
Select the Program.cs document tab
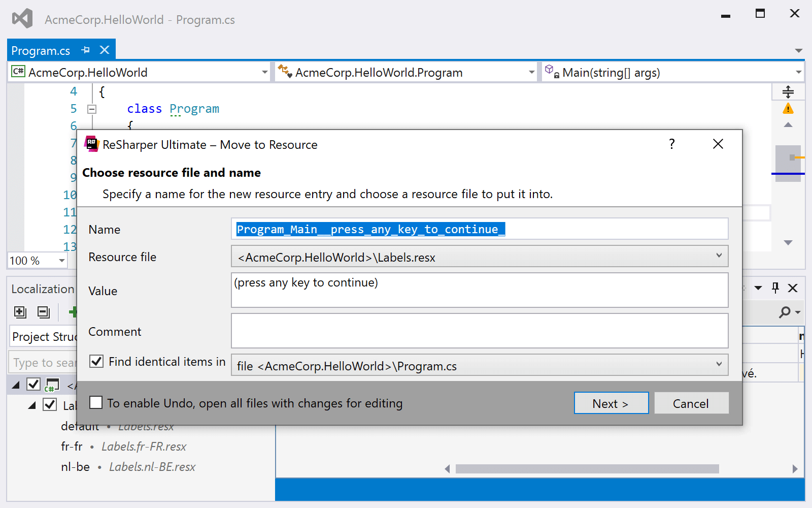tap(41, 50)
